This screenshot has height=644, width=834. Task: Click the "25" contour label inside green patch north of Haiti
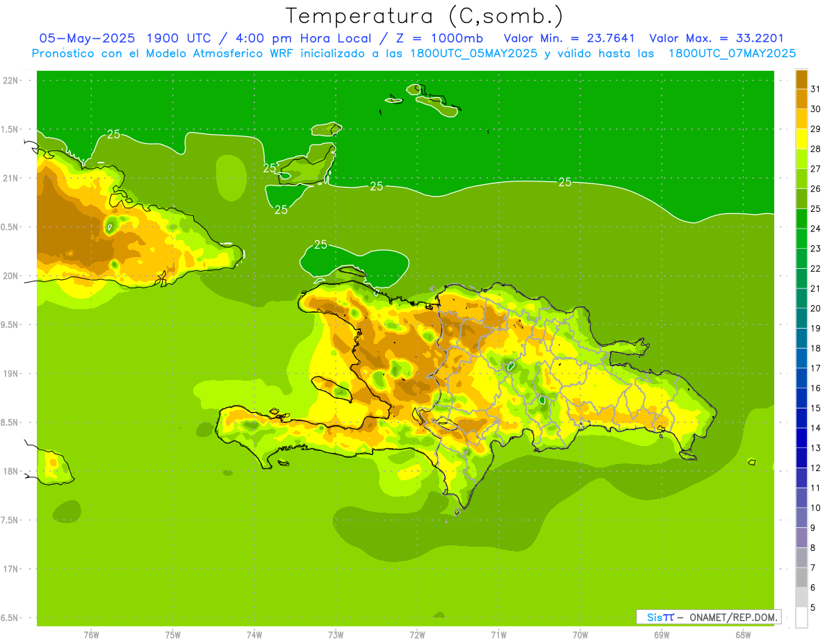tap(320, 245)
